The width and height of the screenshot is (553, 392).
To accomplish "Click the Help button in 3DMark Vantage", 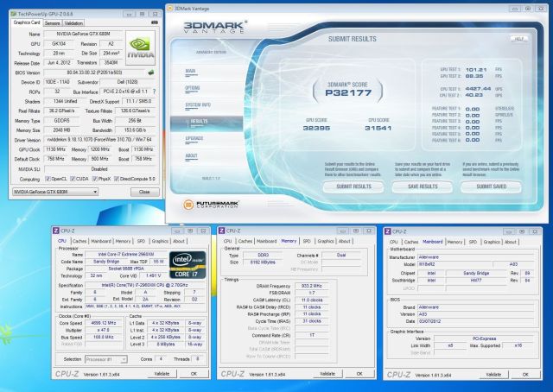I will pos(518,39).
